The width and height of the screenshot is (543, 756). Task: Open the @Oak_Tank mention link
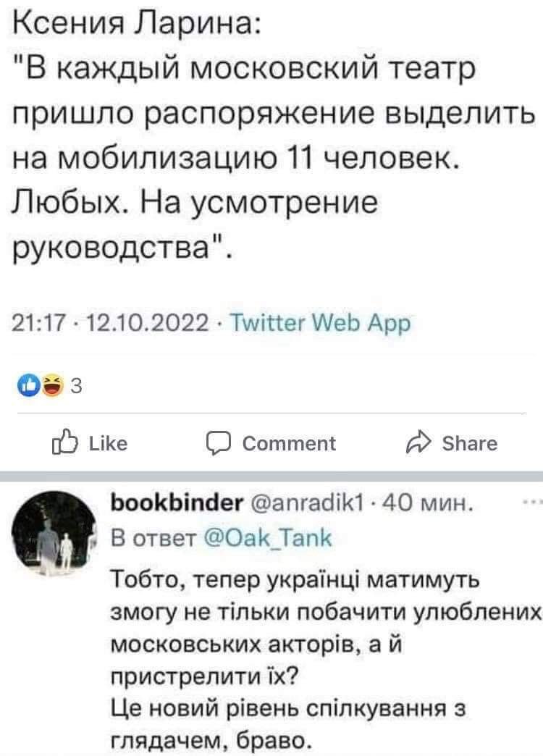pyautogui.click(x=268, y=537)
